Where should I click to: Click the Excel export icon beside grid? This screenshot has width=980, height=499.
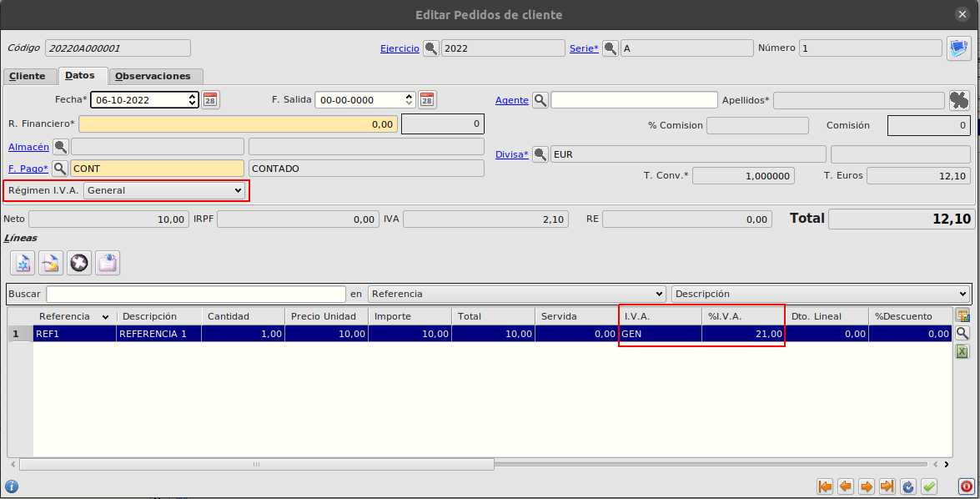[962, 351]
